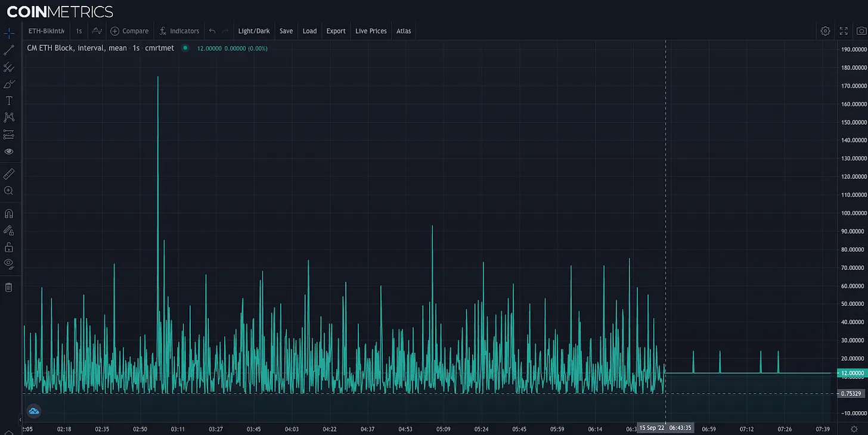868x435 pixels.
Task: Open the 1s interval dropdown
Action: pos(79,31)
